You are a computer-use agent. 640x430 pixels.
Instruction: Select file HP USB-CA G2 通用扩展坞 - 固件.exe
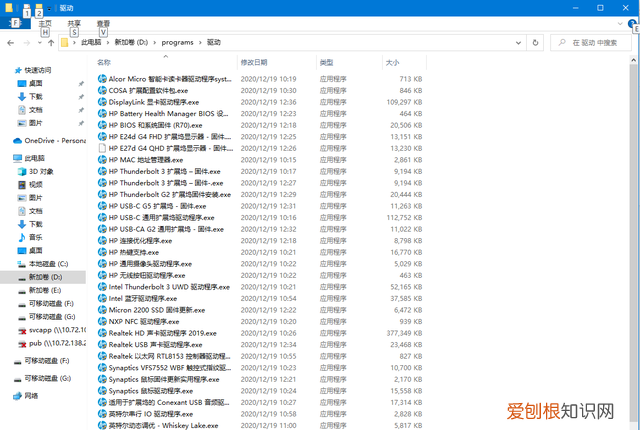(x=166, y=229)
